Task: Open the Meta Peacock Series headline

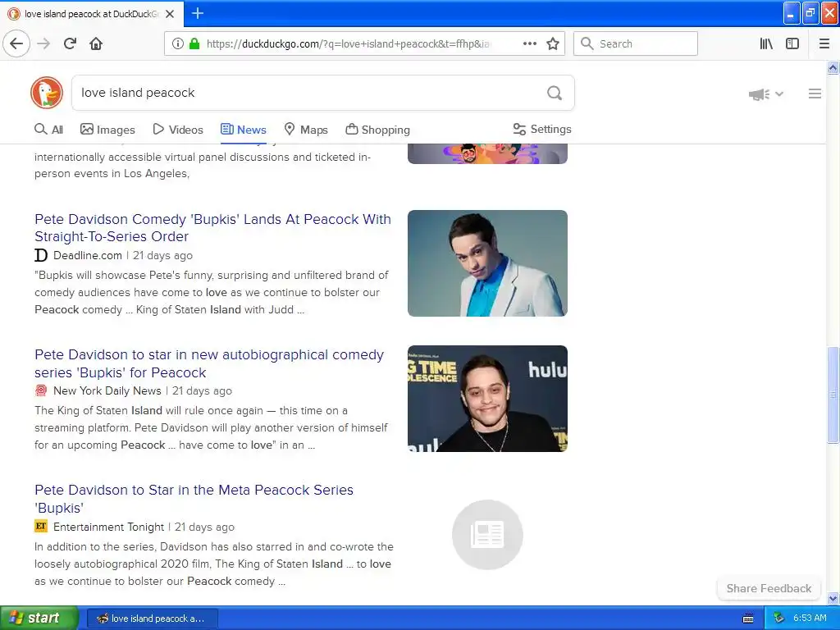Action: pos(194,499)
